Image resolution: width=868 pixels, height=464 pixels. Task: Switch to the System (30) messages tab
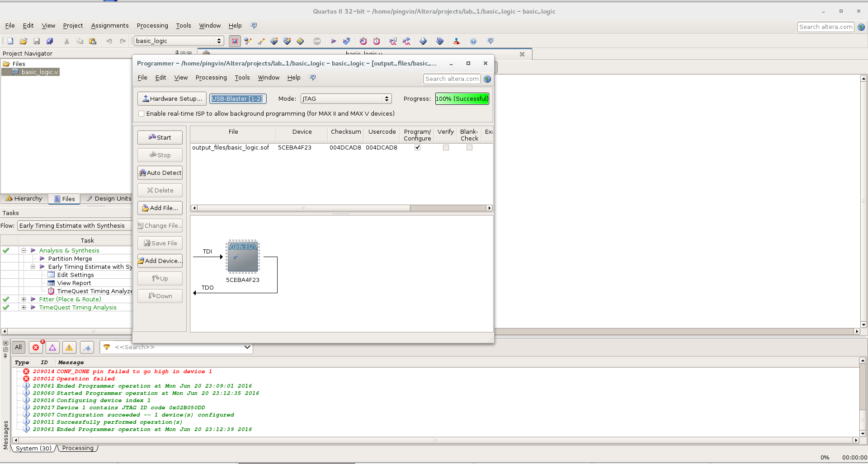pos(33,449)
